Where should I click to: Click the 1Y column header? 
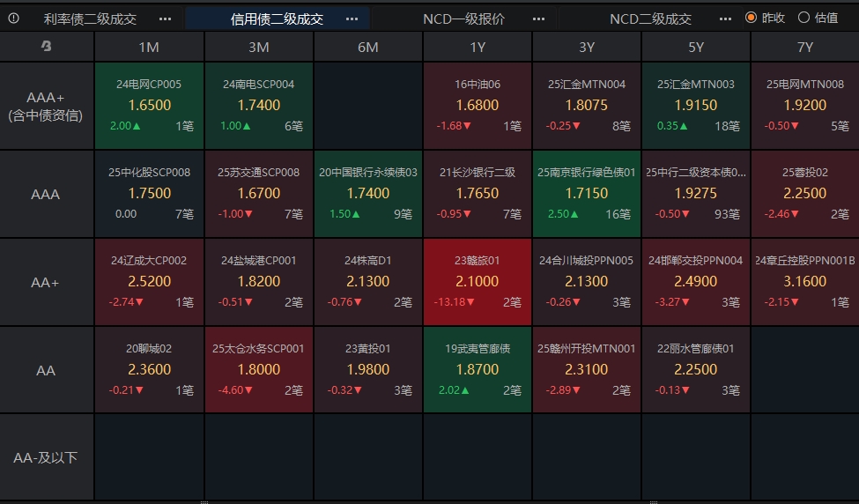478,47
